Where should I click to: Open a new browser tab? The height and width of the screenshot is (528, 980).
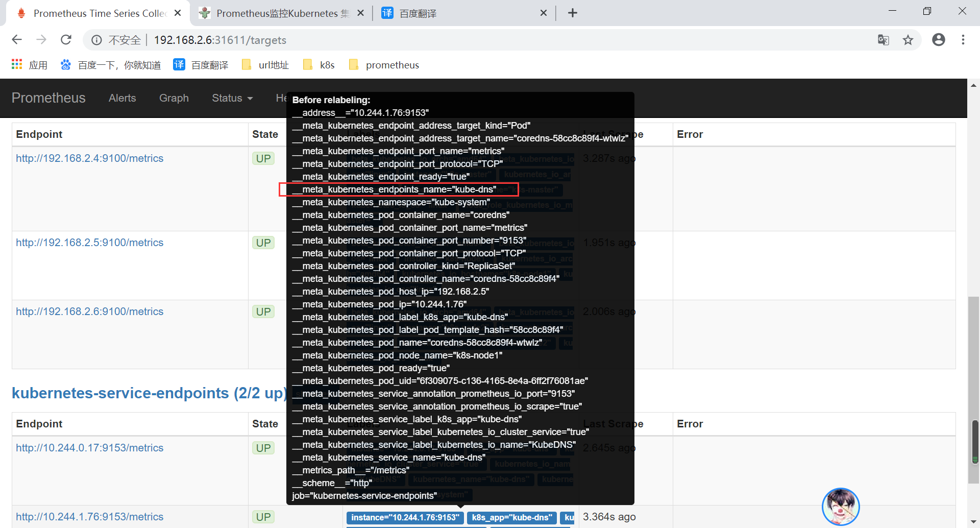click(573, 13)
